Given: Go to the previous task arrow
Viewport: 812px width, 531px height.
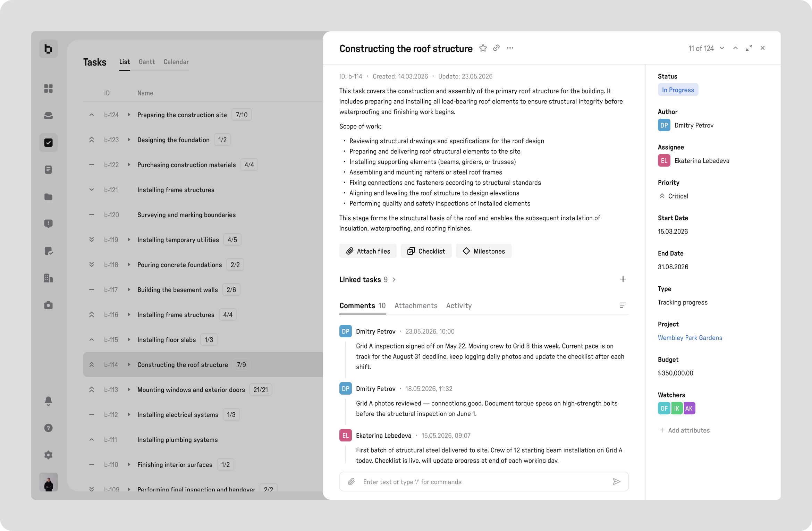Looking at the screenshot, I should (735, 48).
